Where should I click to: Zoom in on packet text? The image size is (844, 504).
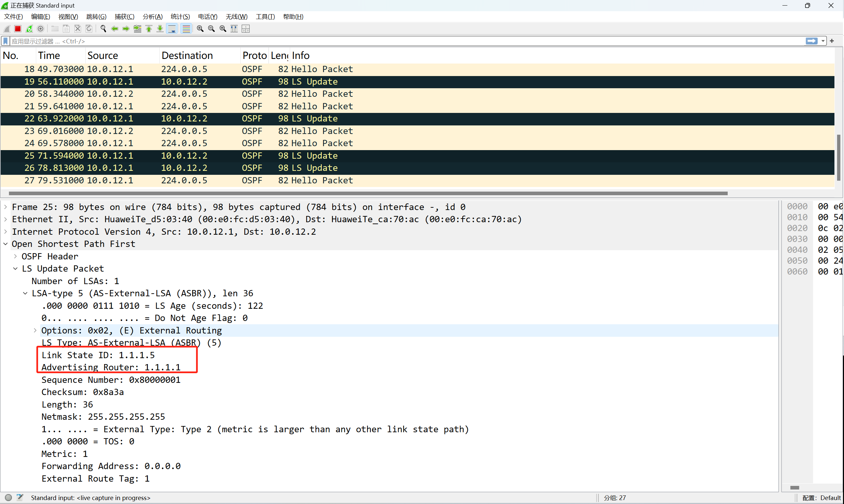(200, 29)
